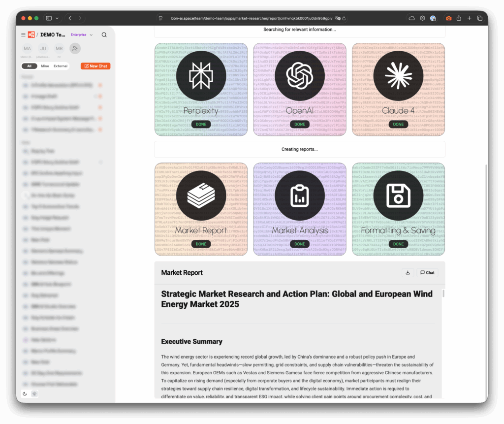This screenshot has height=424, width=504.
Task: Open the browser sidebar options chevron
Action: [57, 18]
